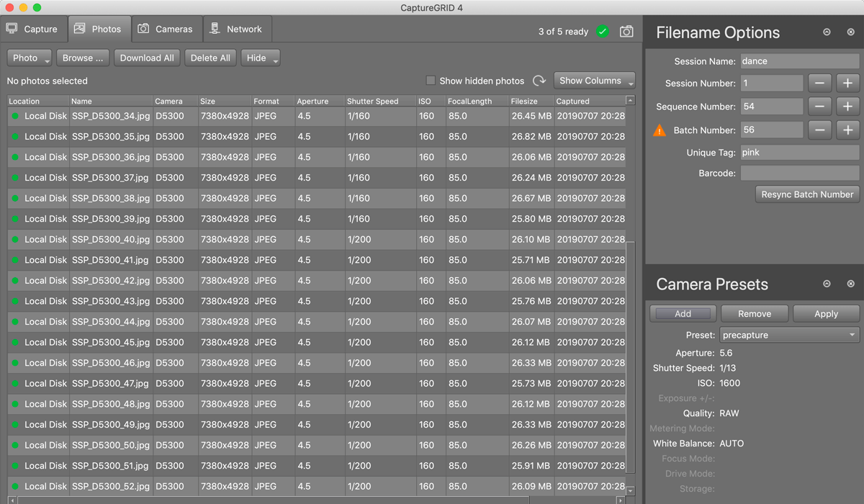Screen dimensions: 864x504
Task: Collapse the Camera Presets panel
Action: 827,284
